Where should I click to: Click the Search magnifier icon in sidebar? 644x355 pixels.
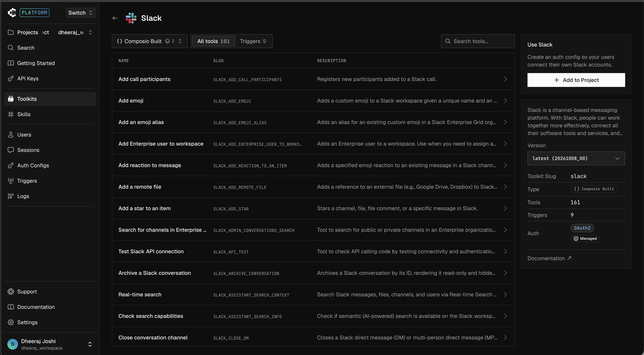coord(11,47)
